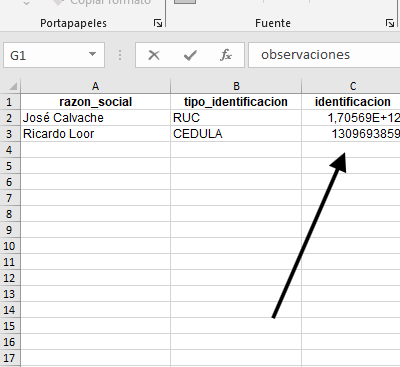400x367 pixels.
Task: Select row 10 header
Action: (10, 246)
